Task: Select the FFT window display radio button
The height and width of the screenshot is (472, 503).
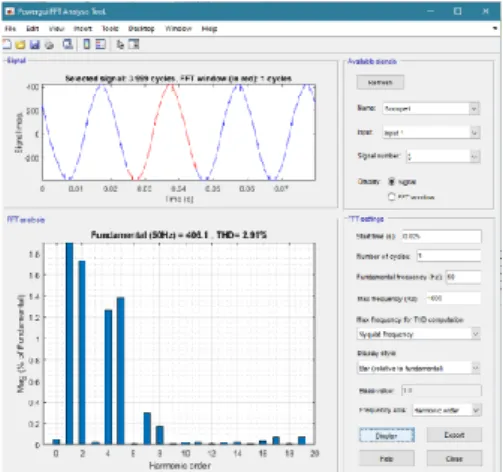Action: pyautogui.click(x=392, y=197)
